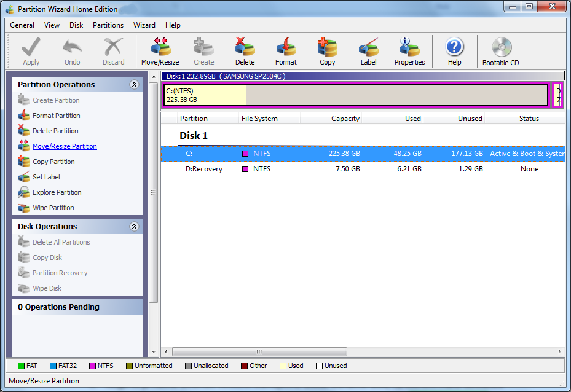This screenshot has width=571, height=392.
Task: Click the Partition Recovery sidebar icon
Action: (24, 272)
